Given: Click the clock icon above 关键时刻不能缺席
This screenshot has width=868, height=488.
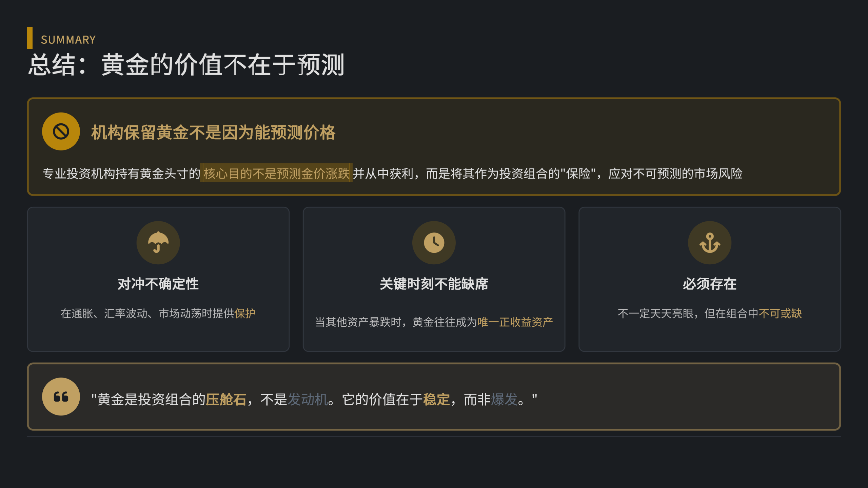Looking at the screenshot, I should pyautogui.click(x=434, y=243).
